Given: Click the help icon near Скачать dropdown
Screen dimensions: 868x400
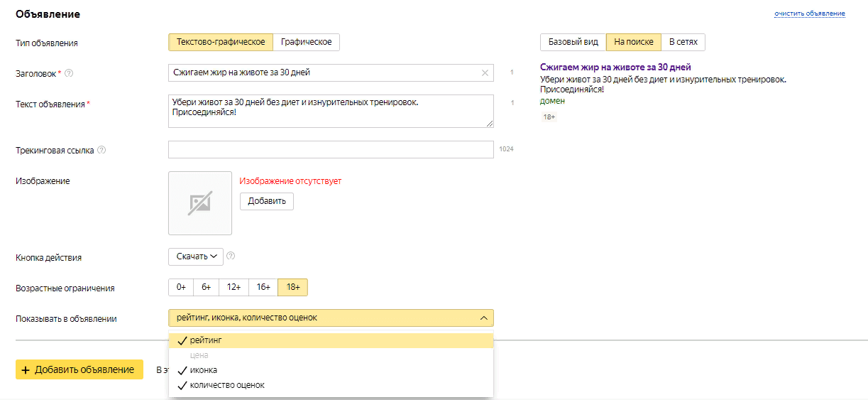Looking at the screenshot, I should coord(231,256).
